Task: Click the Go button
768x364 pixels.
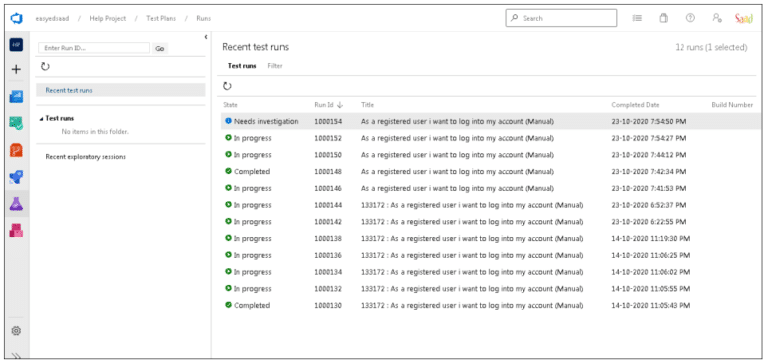Action: click(x=160, y=48)
